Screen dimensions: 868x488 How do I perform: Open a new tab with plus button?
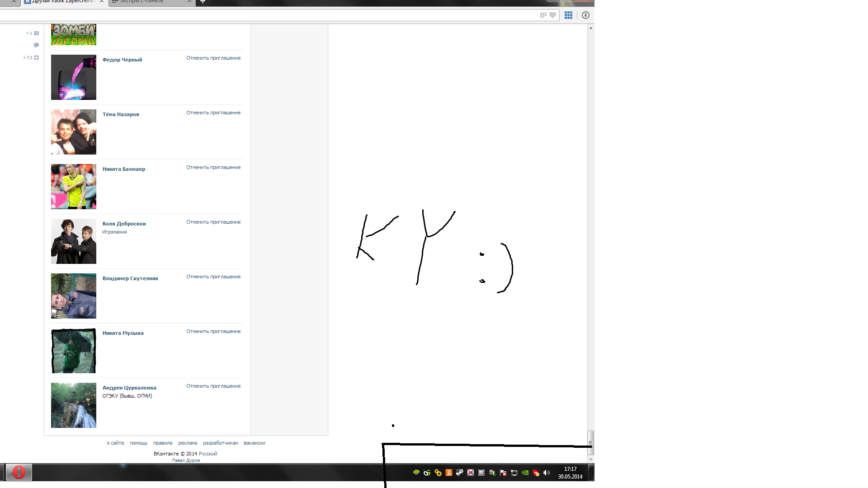coord(203,1)
